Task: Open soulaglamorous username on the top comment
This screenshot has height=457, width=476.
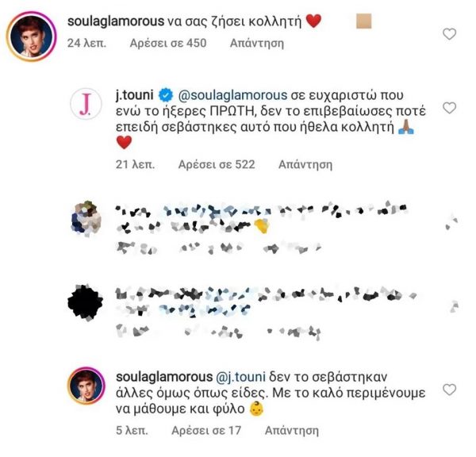Action: tap(116, 21)
